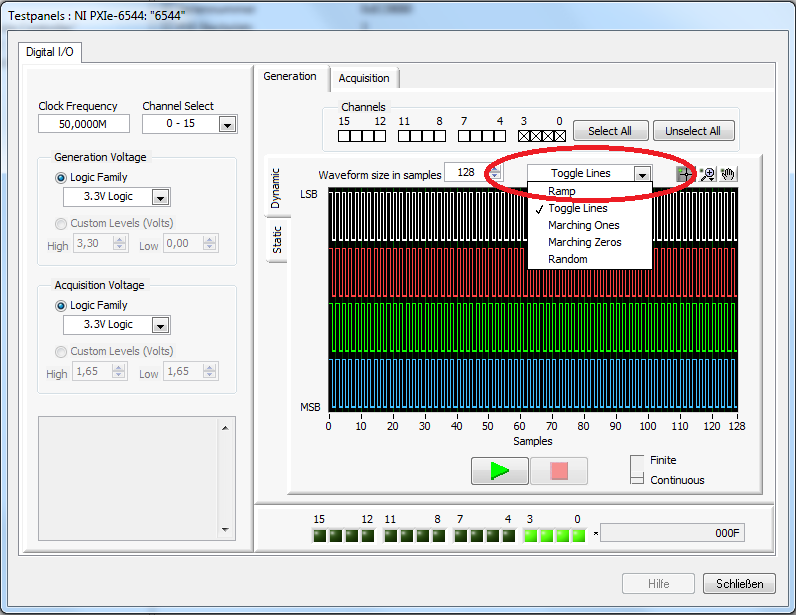This screenshot has width=796, height=615.
Task: Activate the graph zoom magnifier tool
Action: tap(707, 174)
